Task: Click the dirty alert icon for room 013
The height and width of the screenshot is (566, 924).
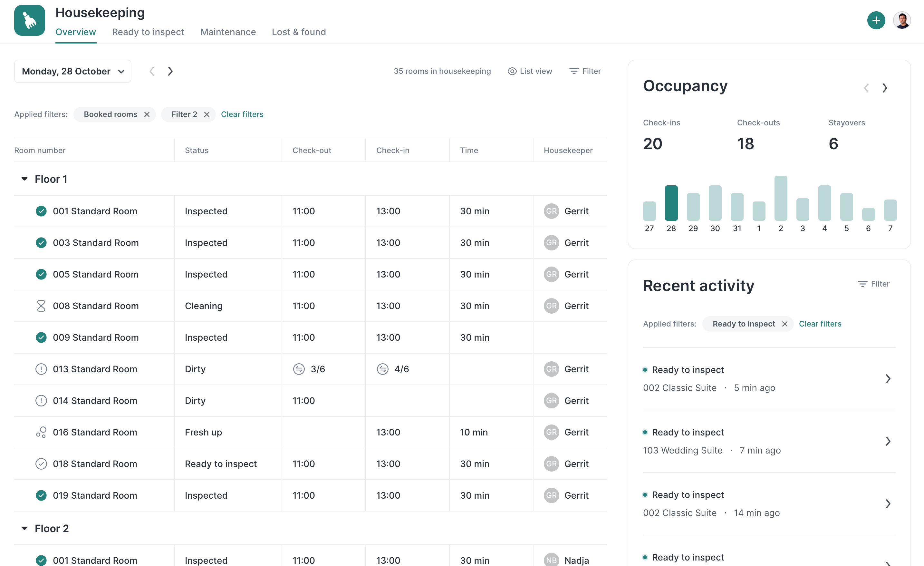Action: [41, 369]
